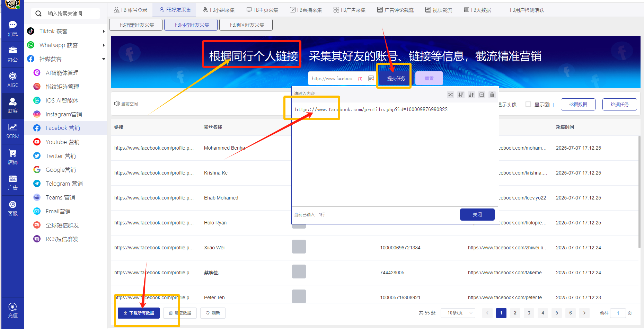The height and width of the screenshot is (329, 644).
Task: Select the Telegram 营销 icon in sidebar
Action: [x=37, y=183]
